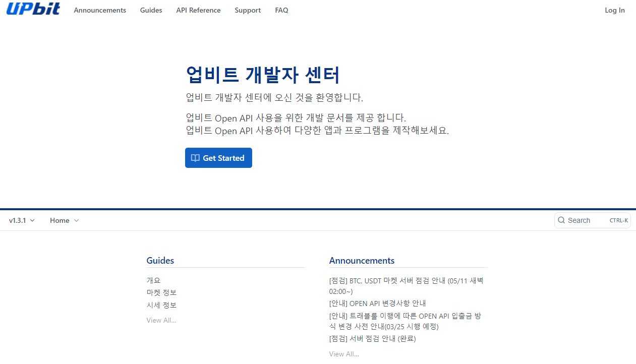Click the book icon on Get Started button
This screenshot has width=636, height=364.
click(195, 157)
